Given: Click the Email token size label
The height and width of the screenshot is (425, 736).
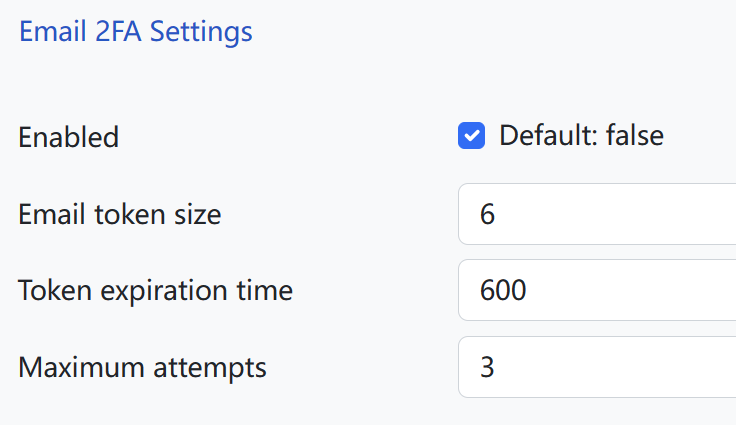Looking at the screenshot, I should point(119,214).
